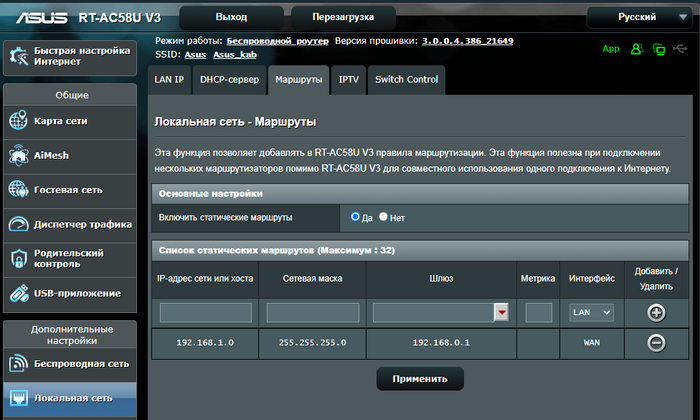700x420 pixels.
Task: Click the Asus SSID link
Action: click(x=195, y=55)
